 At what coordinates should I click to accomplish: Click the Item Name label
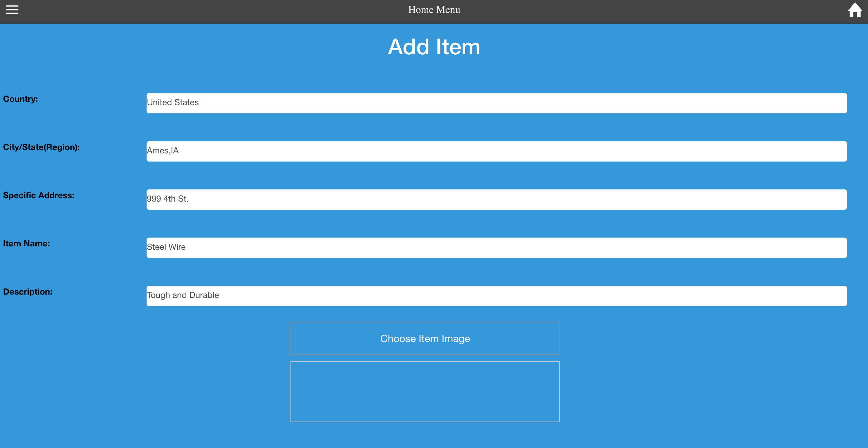pyautogui.click(x=26, y=243)
